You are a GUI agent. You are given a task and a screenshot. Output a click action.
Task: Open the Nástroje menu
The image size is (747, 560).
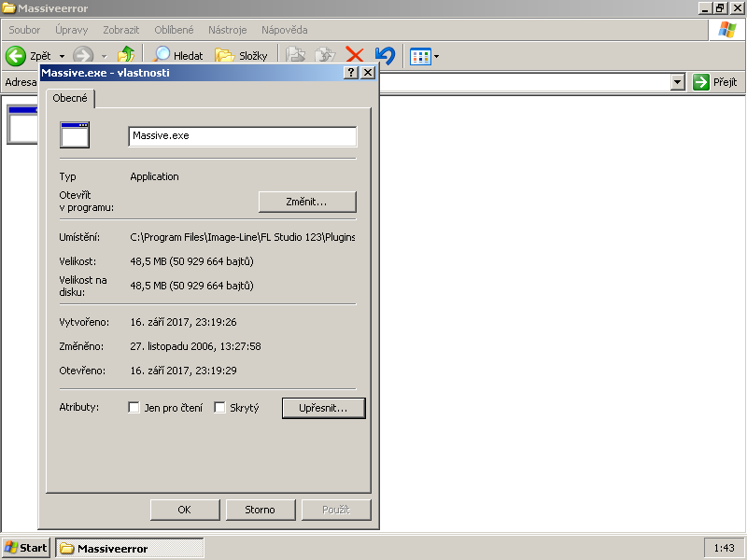(x=229, y=30)
